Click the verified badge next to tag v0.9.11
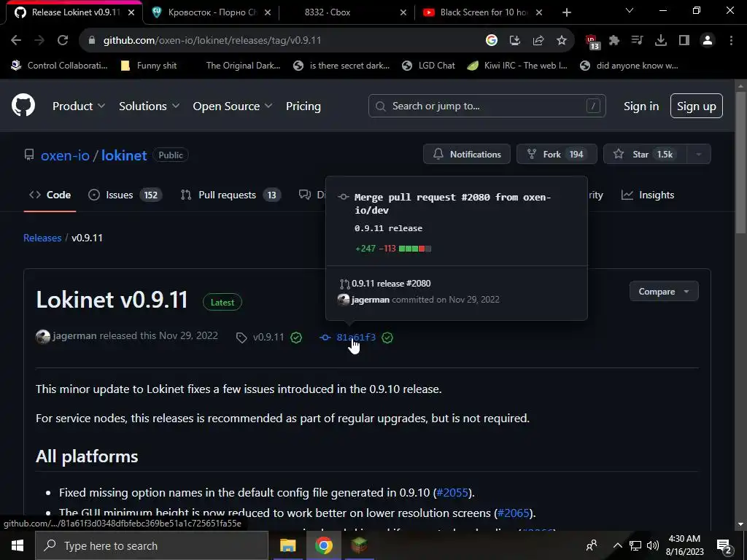 [296, 338]
